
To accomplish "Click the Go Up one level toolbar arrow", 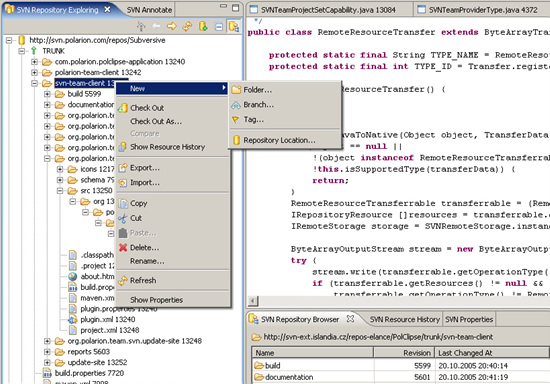I will click(141, 26).
